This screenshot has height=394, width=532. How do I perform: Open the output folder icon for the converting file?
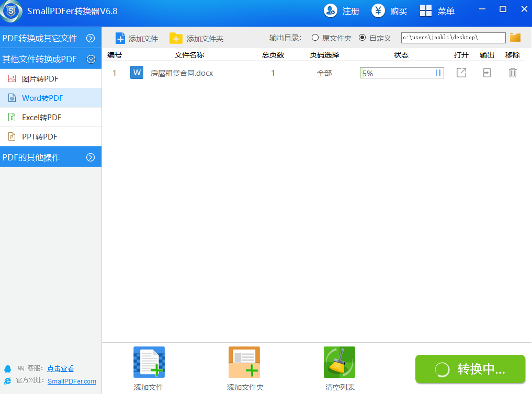[486, 73]
